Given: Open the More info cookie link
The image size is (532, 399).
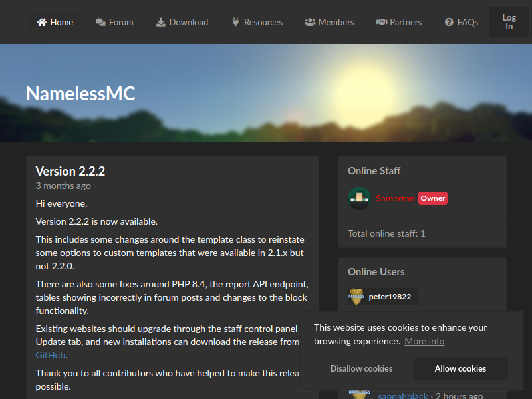Looking at the screenshot, I should (x=424, y=341).
